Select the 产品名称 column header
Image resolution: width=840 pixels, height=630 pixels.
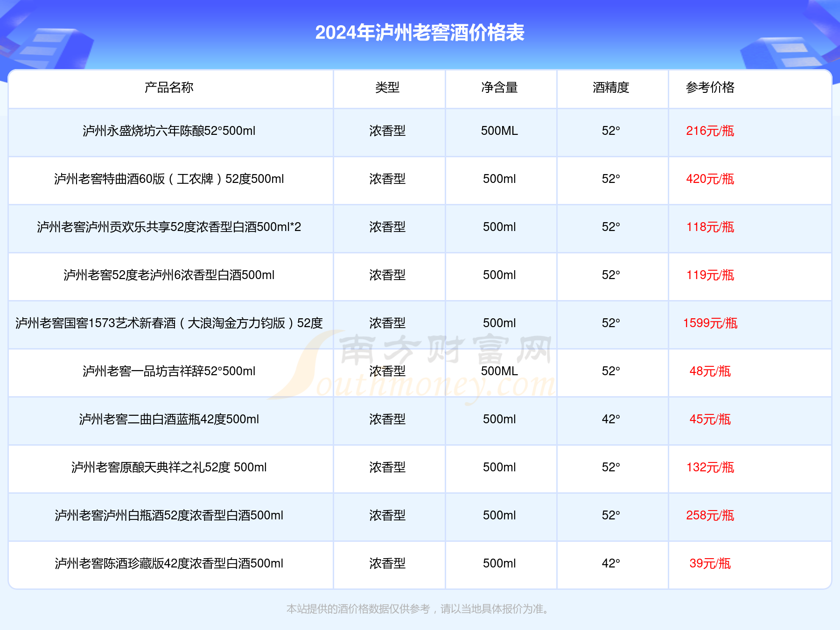click(x=169, y=87)
